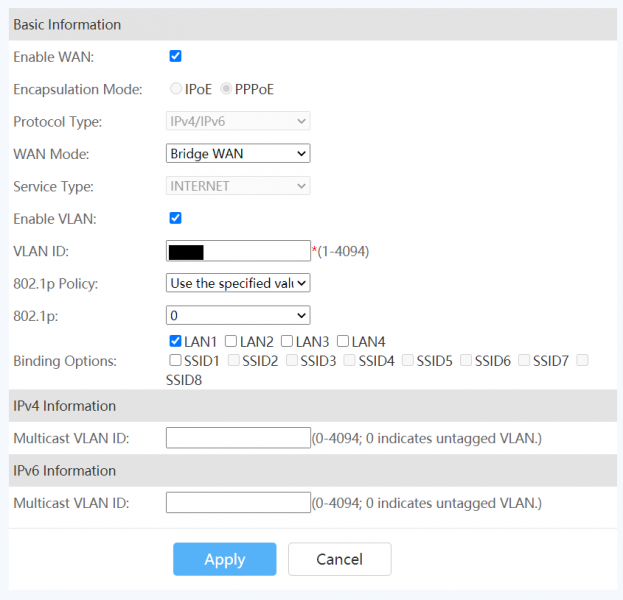Open the Protocol Type dropdown
This screenshot has width=623, height=600.
tap(238, 121)
